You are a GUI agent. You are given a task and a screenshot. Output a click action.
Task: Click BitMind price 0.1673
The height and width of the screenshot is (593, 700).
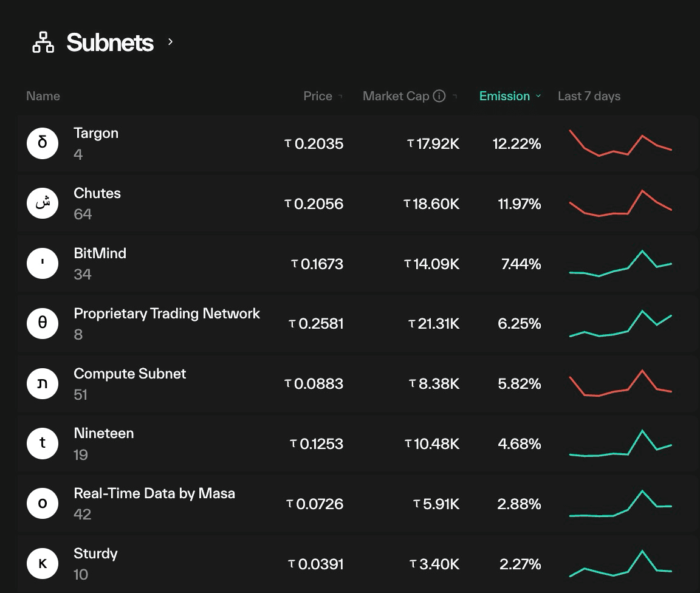coord(317,264)
